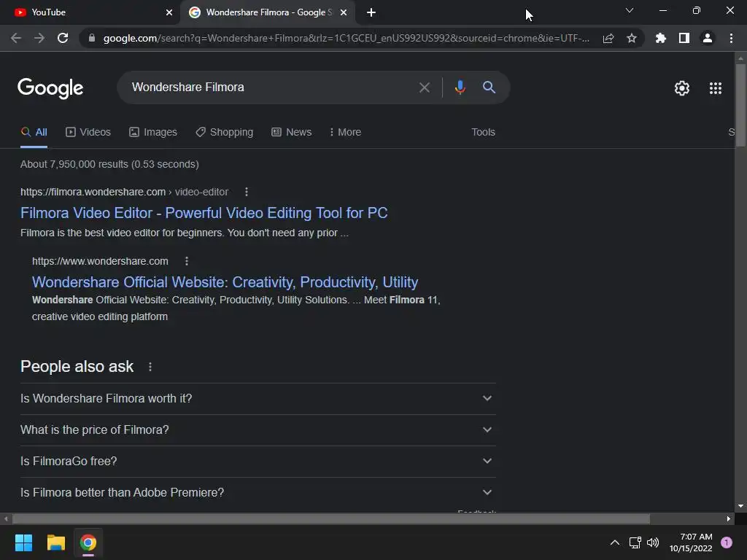Click the Chrome taskbar icon
Image resolution: width=747 pixels, height=560 pixels.
pyautogui.click(x=88, y=542)
